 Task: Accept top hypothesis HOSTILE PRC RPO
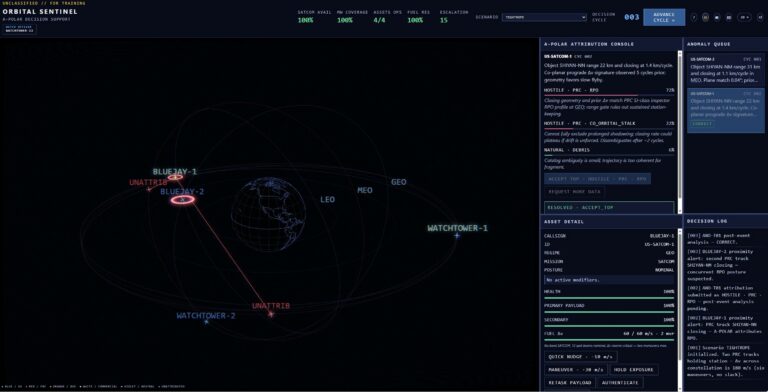(597, 179)
